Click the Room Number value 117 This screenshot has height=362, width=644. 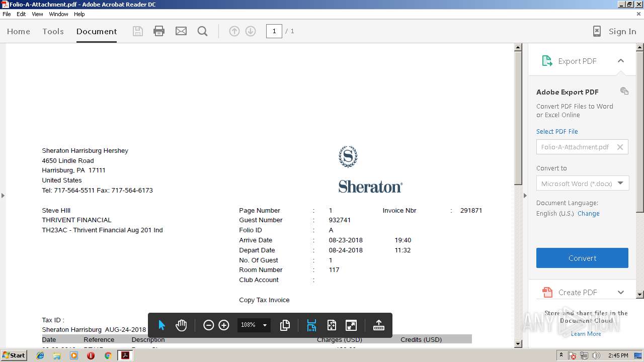click(x=334, y=270)
